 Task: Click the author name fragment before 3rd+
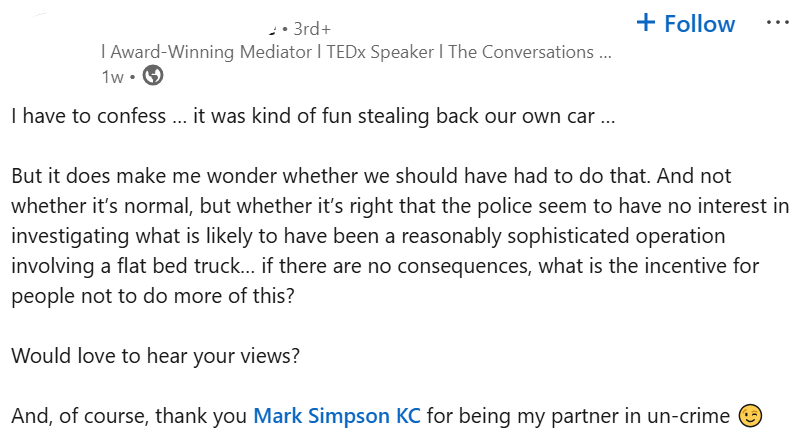[x=272, y=31]
